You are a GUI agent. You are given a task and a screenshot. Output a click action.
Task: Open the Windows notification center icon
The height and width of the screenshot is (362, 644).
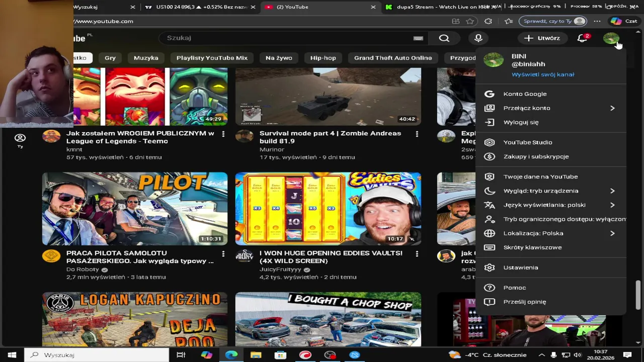coord(627,355)
